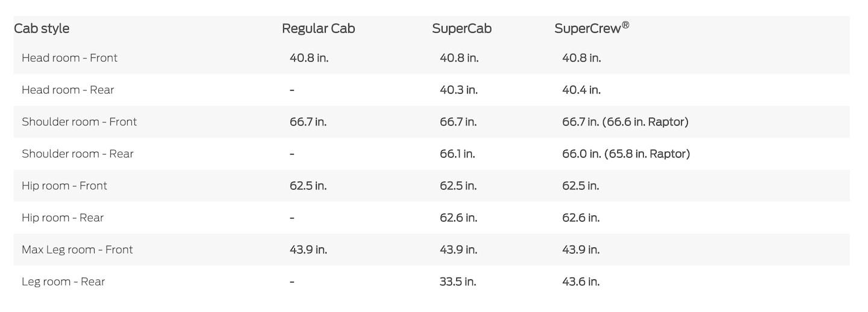The width and height of the screenshot is (868, 312).
Task: Click SuperCab rear shoulder room value 66.1 in.
Action: [457, 154]
